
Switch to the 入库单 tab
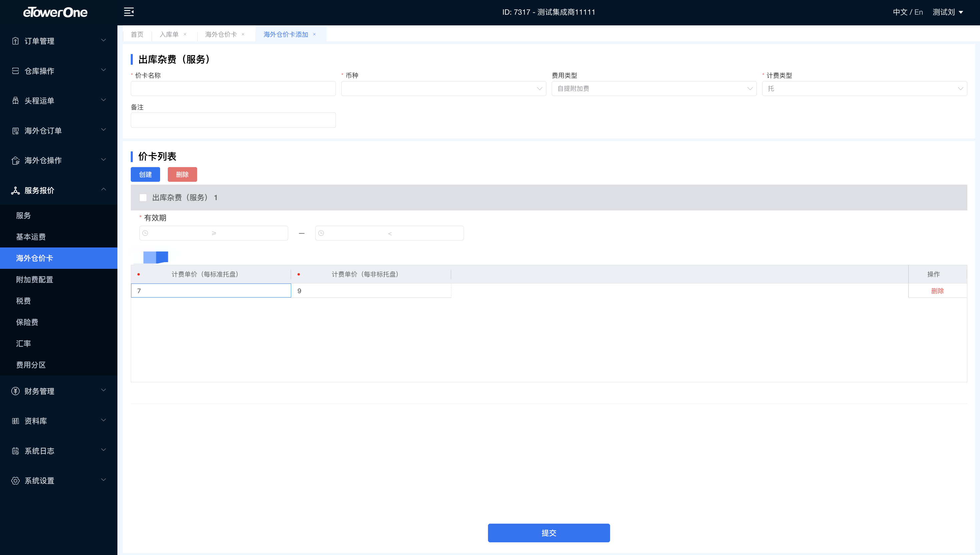point(169,34)
